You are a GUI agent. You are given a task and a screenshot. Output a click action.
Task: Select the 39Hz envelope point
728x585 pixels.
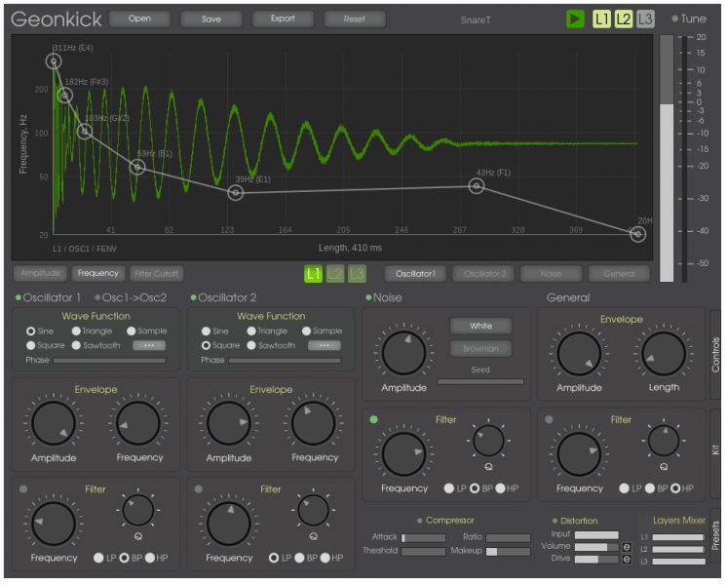pyautogui.click(x=236, y=192)
